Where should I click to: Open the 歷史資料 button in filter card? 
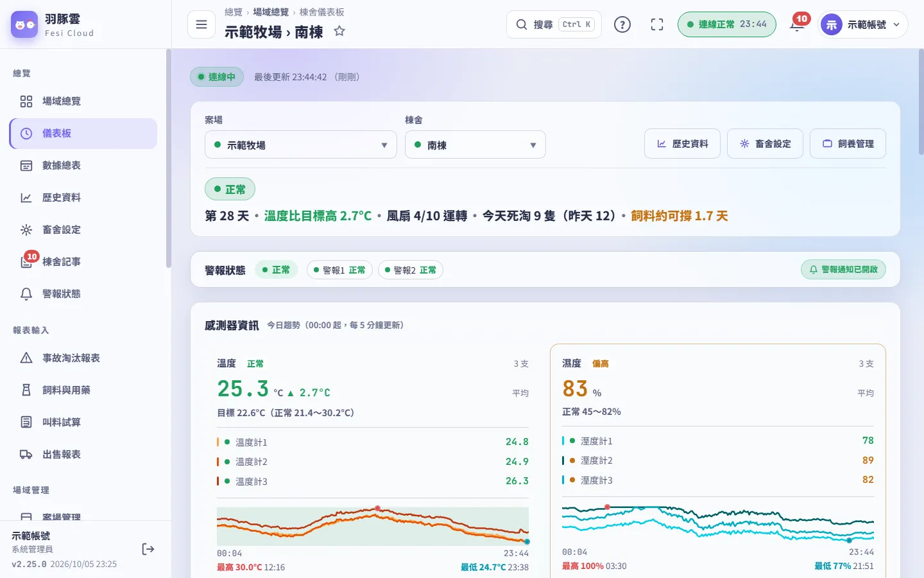coord(682,143)
